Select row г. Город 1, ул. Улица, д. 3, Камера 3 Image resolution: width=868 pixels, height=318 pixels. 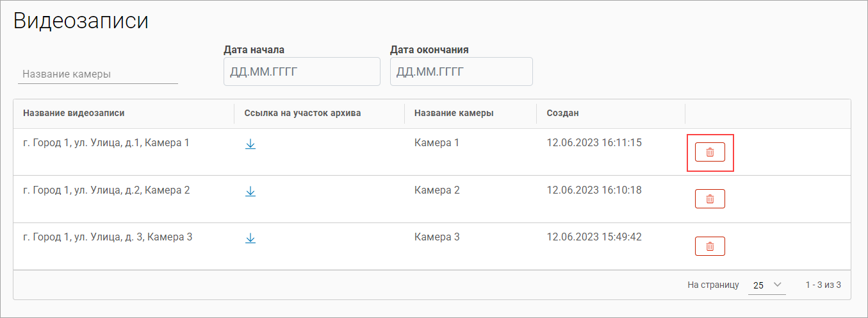point(108,237)
